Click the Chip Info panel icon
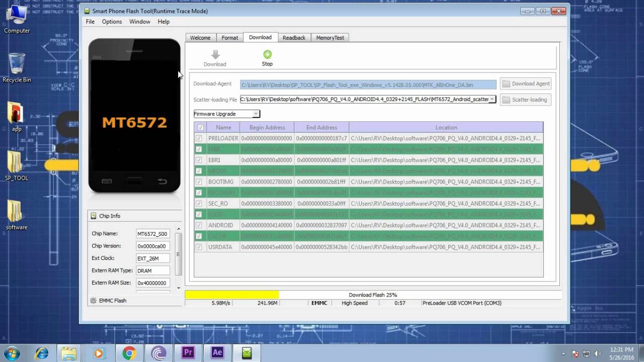Image resolution: width=644 pixels, height=362 pixels. coord(94,216)
